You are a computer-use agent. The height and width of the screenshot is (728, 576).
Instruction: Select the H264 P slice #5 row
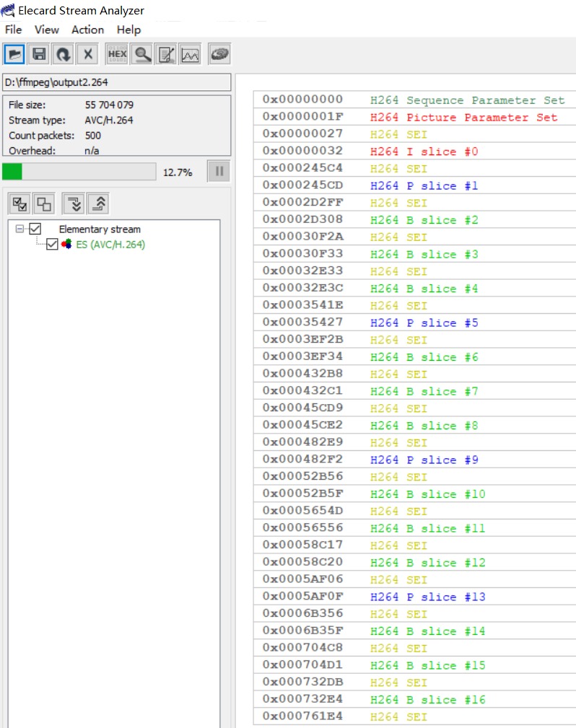point(414,323)
